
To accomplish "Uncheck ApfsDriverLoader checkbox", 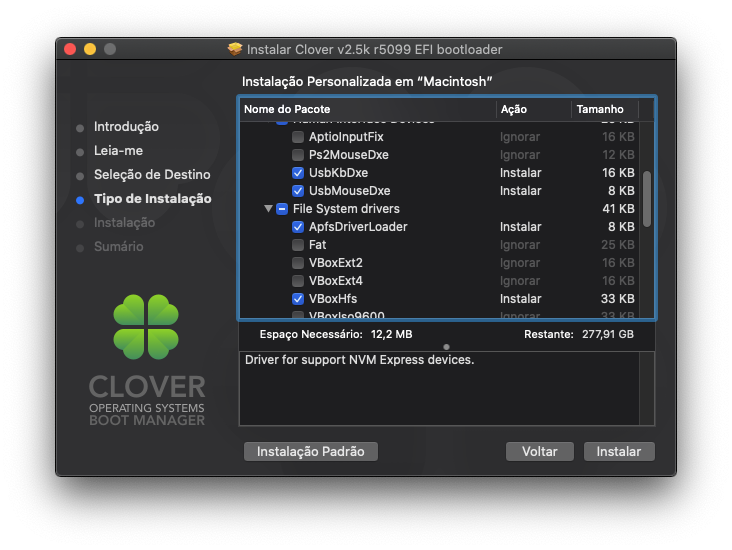I will pyautogui.click(x=297, y=227).
